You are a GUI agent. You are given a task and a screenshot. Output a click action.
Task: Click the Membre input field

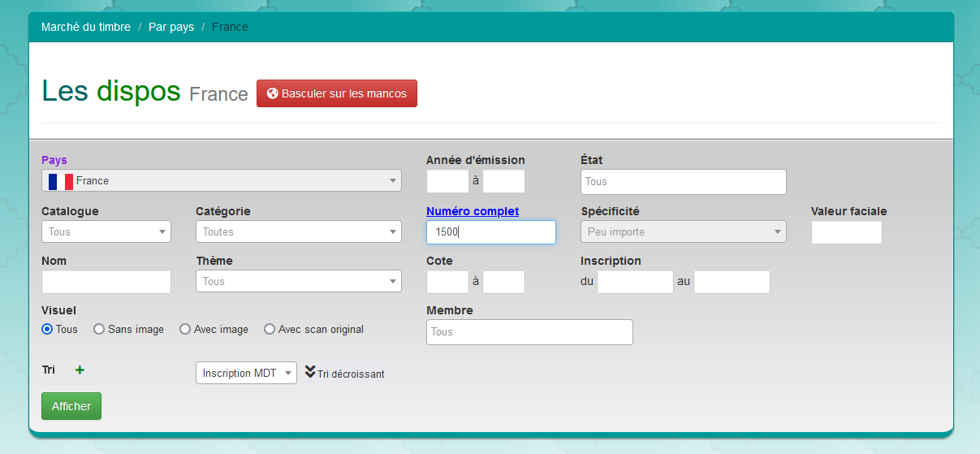(529, 332)
